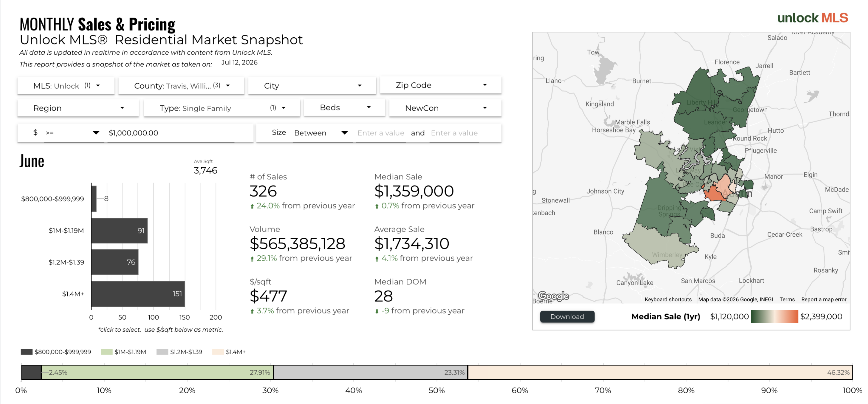Open the Type: Single Family dropdown
The height and width of the screenshot is (404, 868).
click(222, 108)
